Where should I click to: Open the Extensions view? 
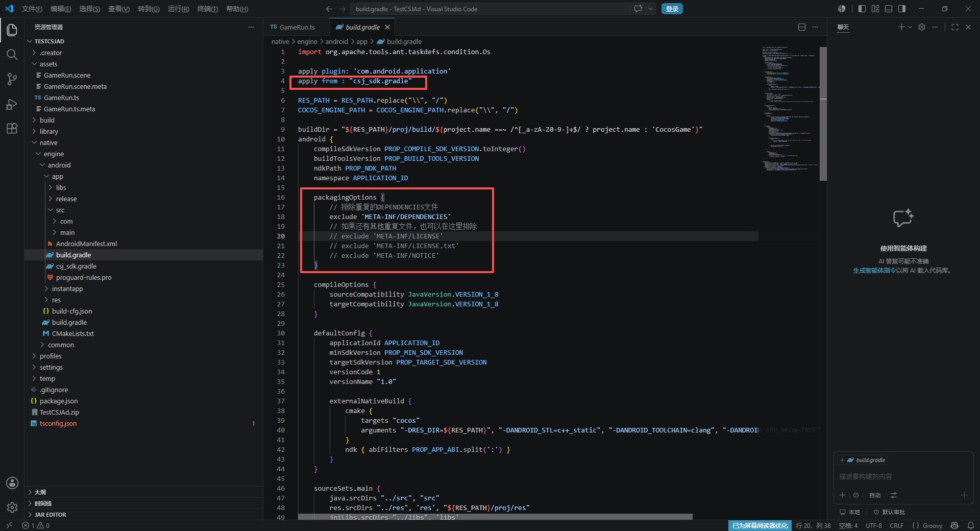pos(12,129)
